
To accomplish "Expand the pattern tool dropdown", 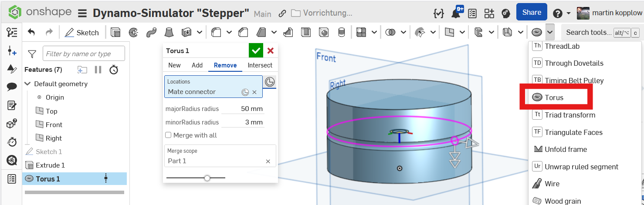I will (374, 32).
